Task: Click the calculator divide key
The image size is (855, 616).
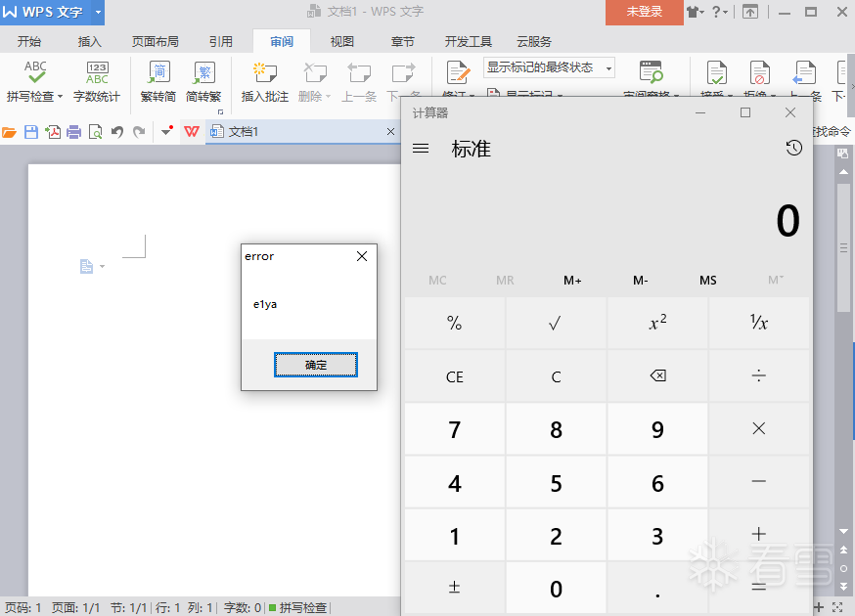Action: [x=759, y=376]
